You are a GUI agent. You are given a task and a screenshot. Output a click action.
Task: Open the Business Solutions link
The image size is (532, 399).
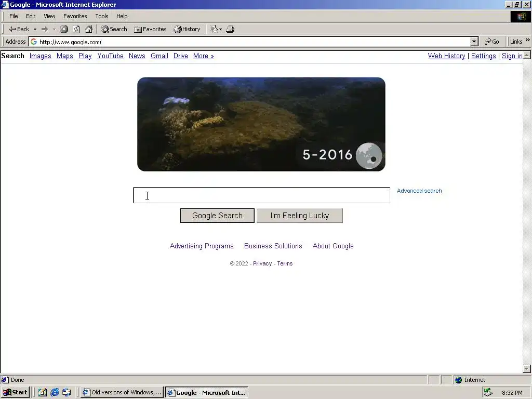click(273, 246)
